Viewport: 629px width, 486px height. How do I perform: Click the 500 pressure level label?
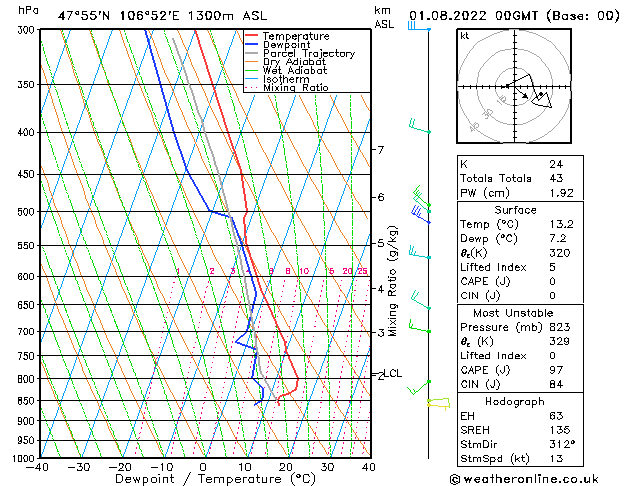[x=27, y=212]
